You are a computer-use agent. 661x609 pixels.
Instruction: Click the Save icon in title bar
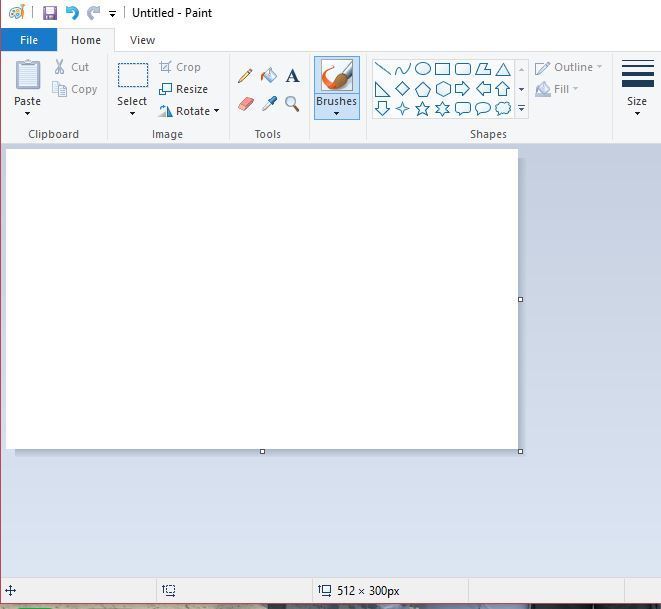pyautogui.click(x=49, y=13)
